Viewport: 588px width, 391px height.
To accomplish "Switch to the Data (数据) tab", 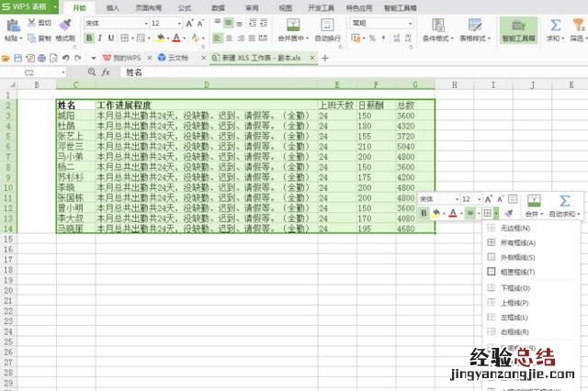I will point(218,8).
